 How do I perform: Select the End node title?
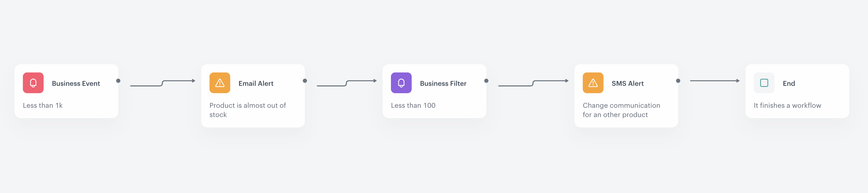[x=788, y=84]
